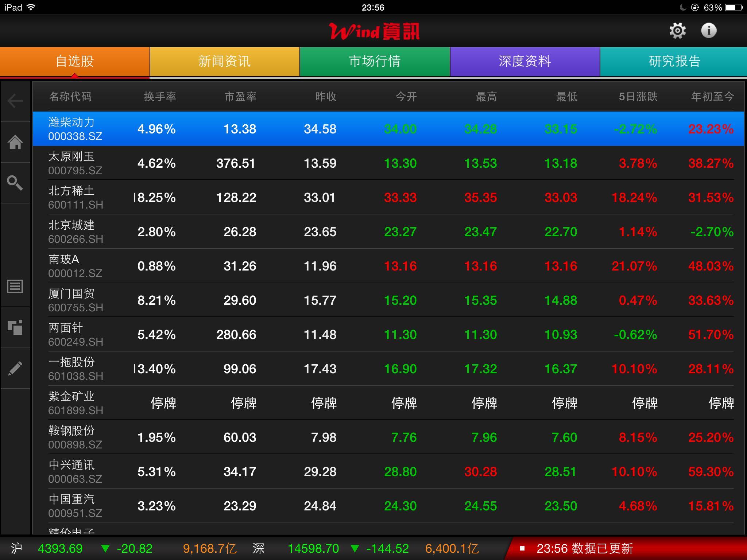Tap the battery indicator in status bar
The width and height of the screenshot is (747, 560).
[x=734, y=7]
